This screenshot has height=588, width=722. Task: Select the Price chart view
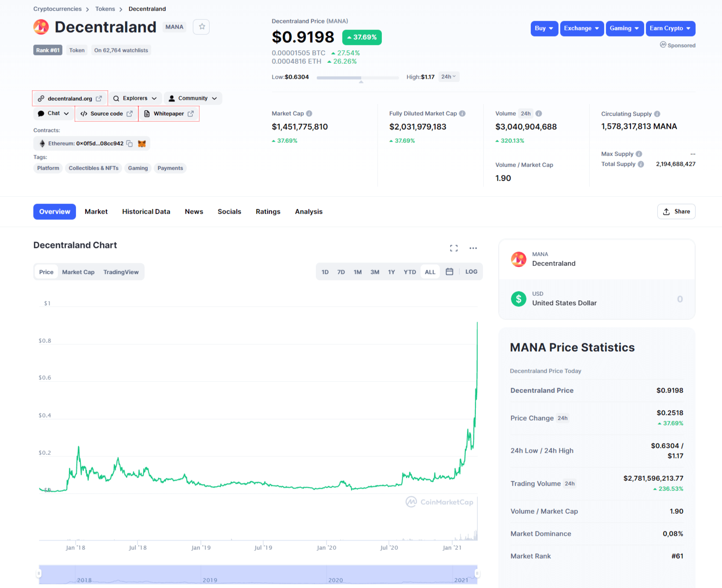[46, 272]
